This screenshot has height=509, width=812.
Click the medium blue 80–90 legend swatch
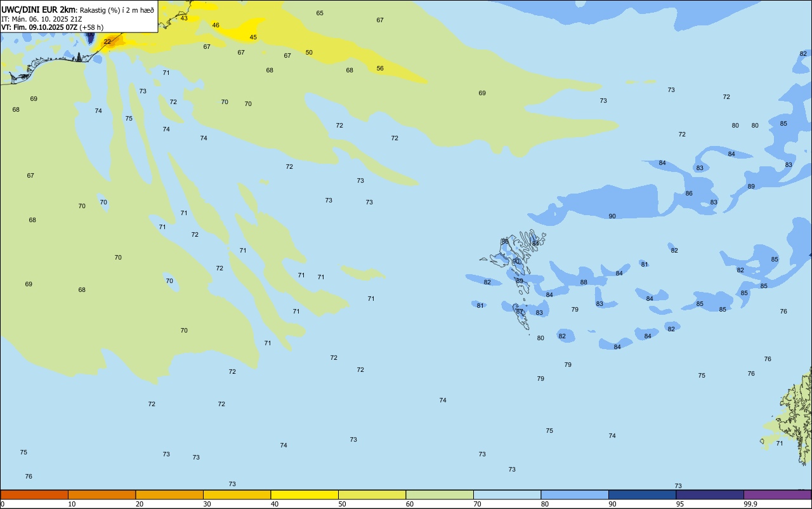(575, 494)
